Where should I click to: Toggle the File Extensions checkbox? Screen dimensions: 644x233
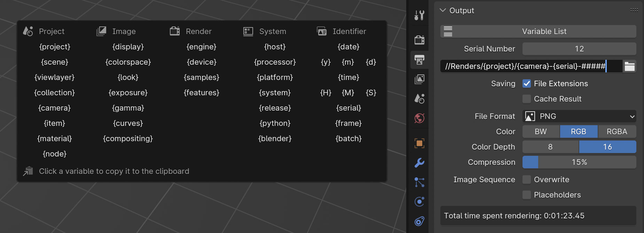click(527, 83)
